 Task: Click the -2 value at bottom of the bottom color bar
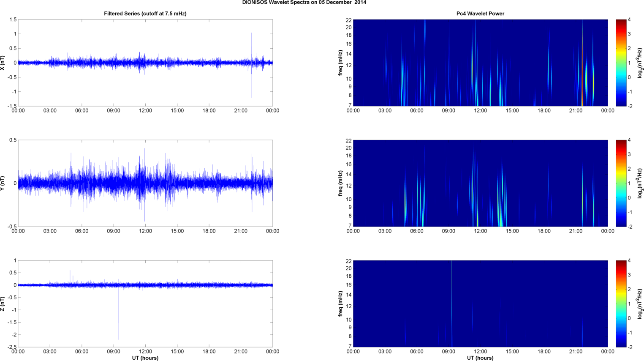(x=630, y=347)
